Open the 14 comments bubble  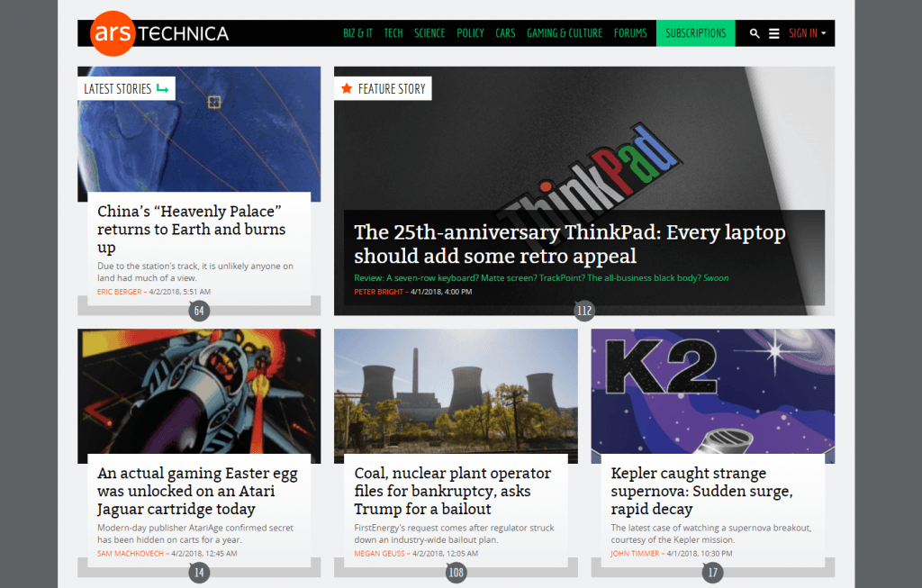pyautogui.click(x=199, y=573)
